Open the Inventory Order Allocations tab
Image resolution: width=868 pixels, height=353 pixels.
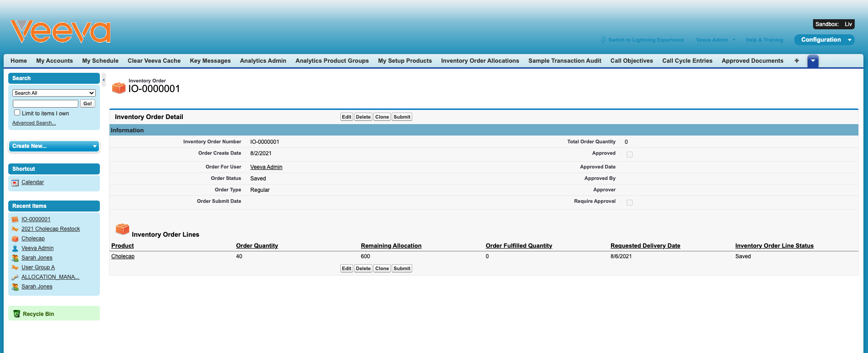[x=480, y=61]
